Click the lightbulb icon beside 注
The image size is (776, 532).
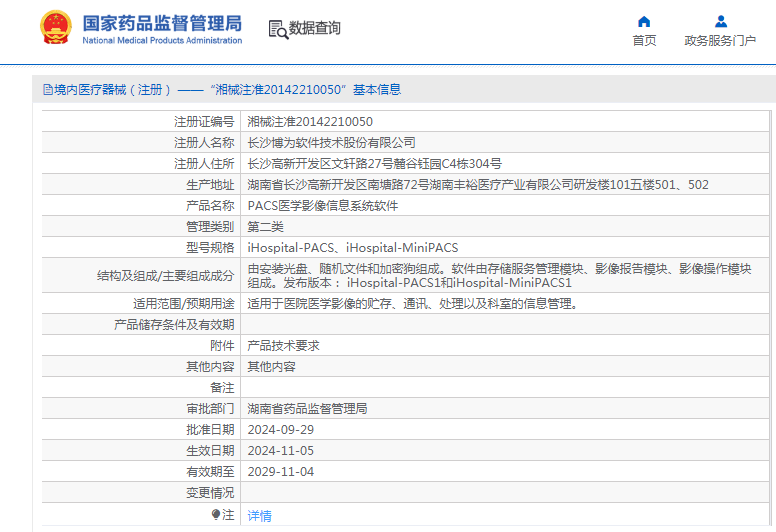pos(215,515)
